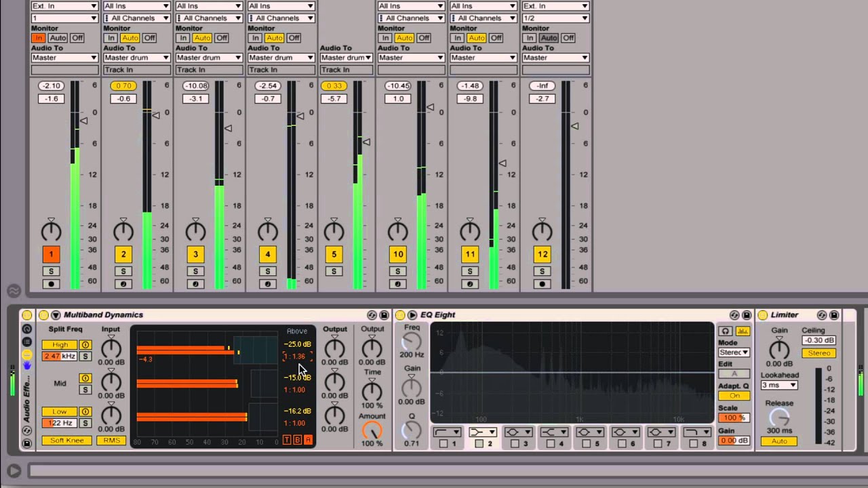Open track 3 All Channels dropdown
The width and height of the screenshot is (868, 488).
click(208, 18)
